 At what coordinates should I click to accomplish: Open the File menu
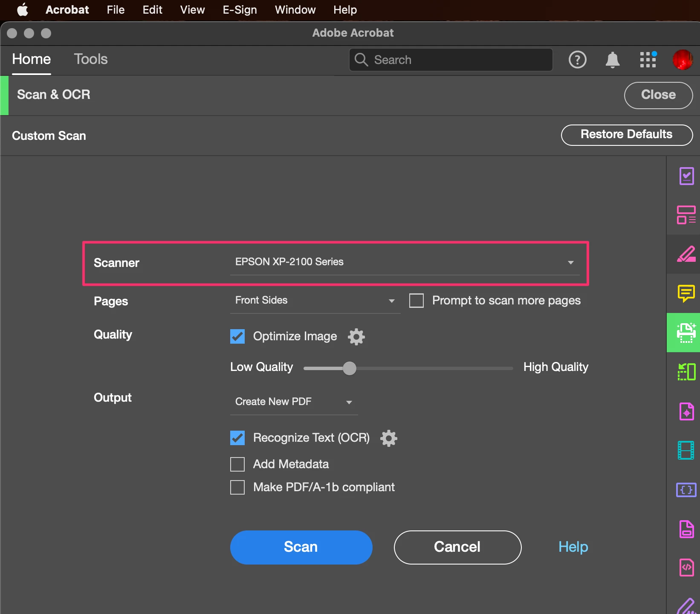(x=116, y=9)
